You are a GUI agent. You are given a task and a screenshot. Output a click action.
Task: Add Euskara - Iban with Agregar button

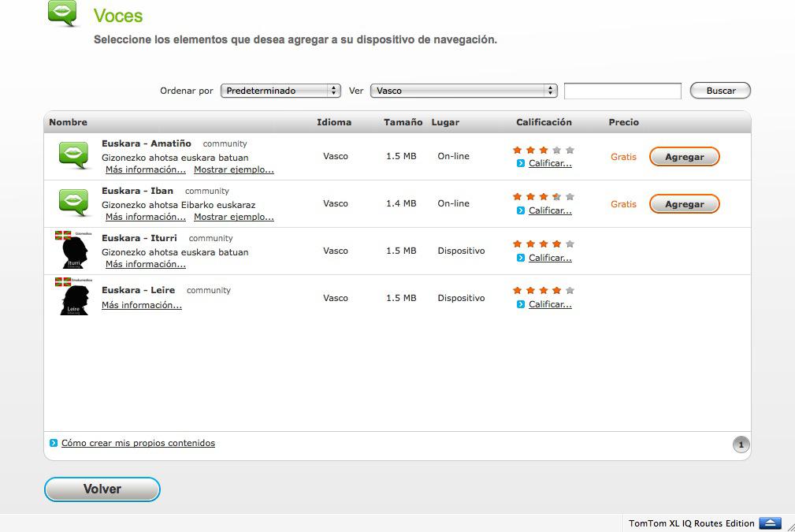coord(684,204)
